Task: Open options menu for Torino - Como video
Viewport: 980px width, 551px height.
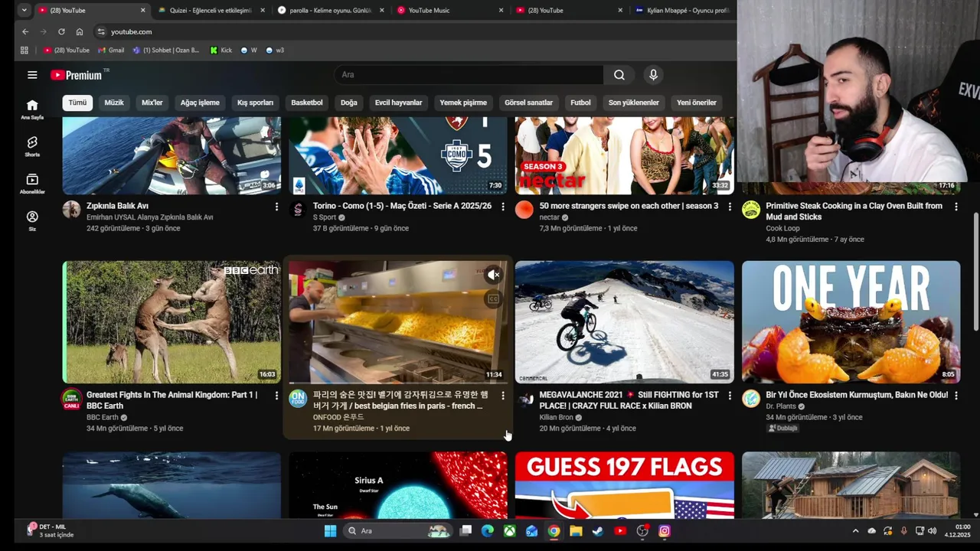Action: click(503, 207)
